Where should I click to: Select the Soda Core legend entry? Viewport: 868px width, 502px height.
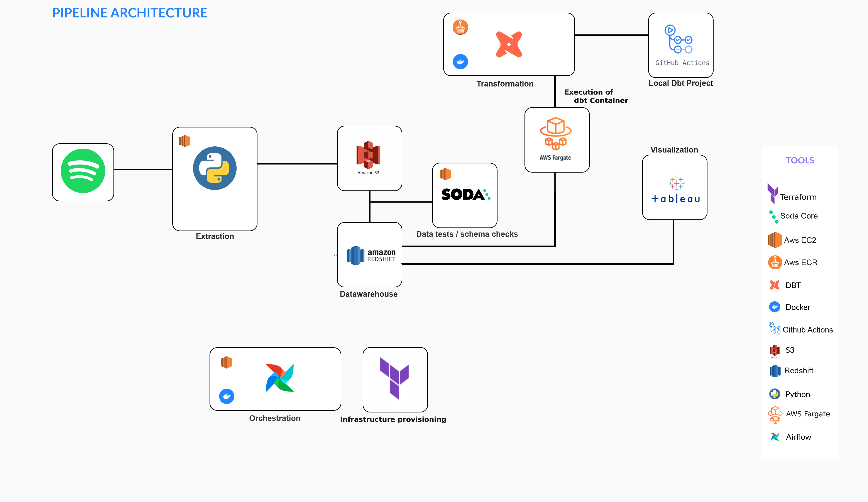coord(799,216)
